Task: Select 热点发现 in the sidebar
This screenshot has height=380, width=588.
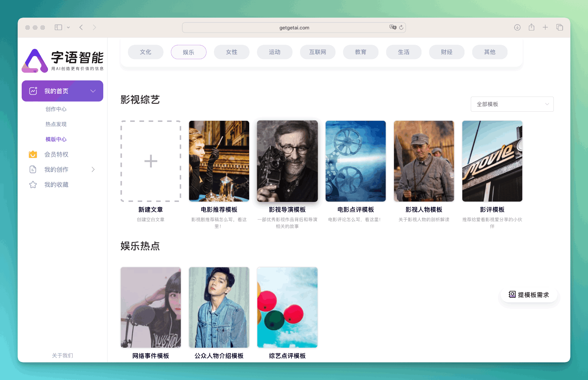Action: (56, 124)
